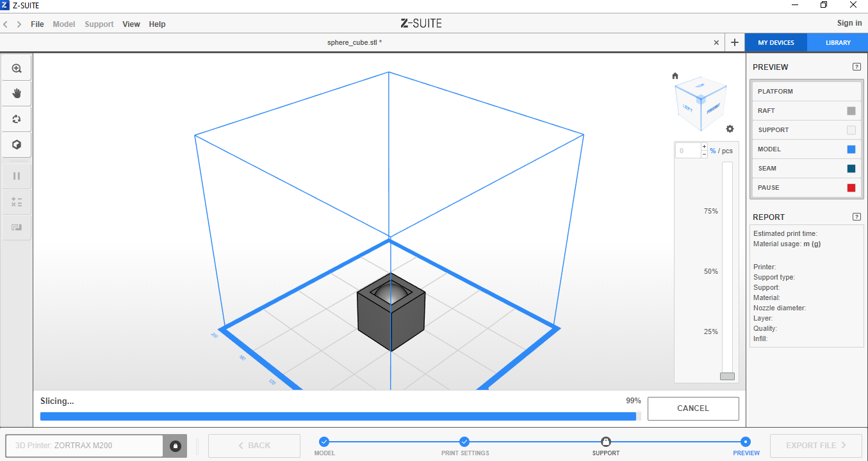The image size is (868, 461).
Task: Add a new tab with plus
Action: point(734,43)
